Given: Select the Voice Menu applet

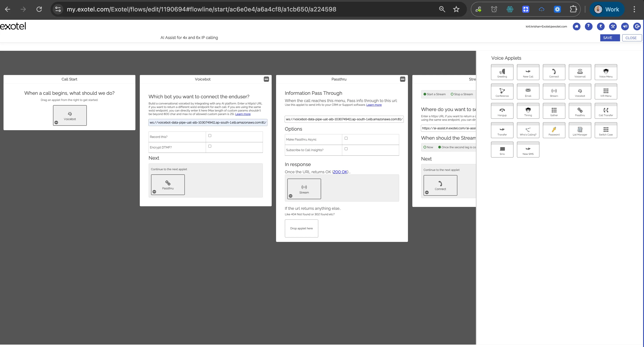Looking at the screenshot, I should point(606,72).
